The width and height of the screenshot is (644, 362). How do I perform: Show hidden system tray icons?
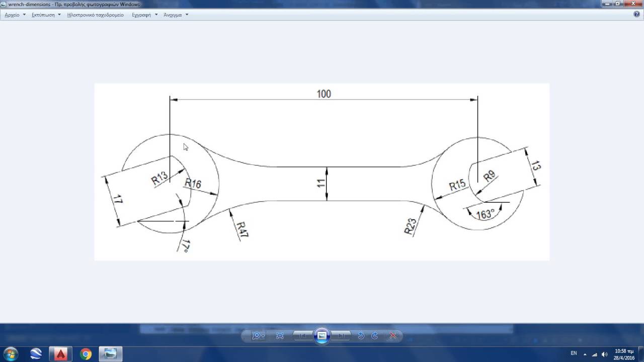tap(585, 354)
